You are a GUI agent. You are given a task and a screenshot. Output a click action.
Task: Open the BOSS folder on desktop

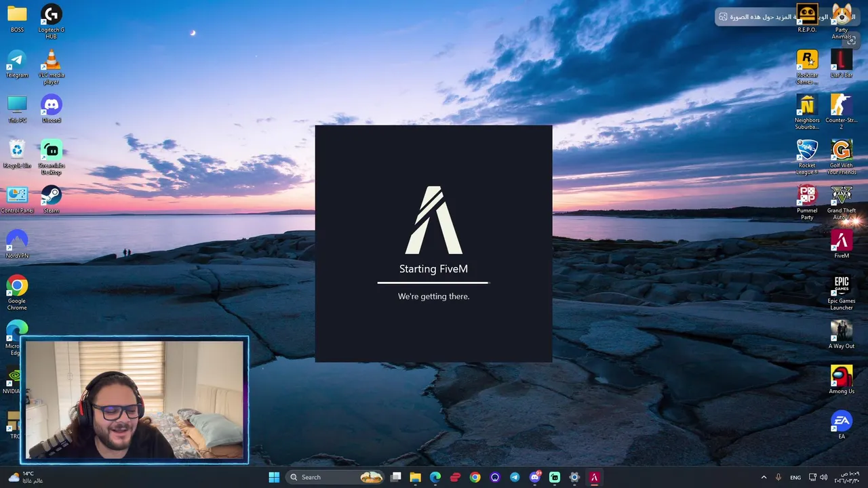17,18
